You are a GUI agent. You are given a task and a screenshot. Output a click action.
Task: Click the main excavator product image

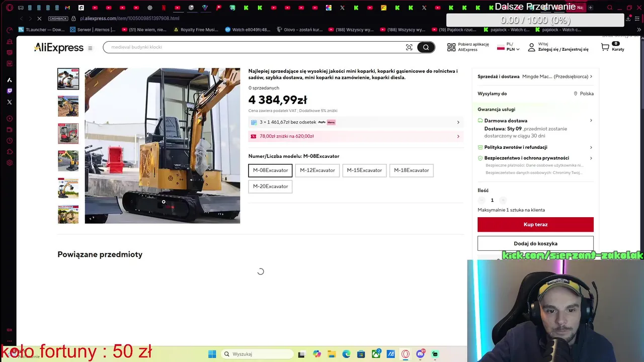(163, 146)
